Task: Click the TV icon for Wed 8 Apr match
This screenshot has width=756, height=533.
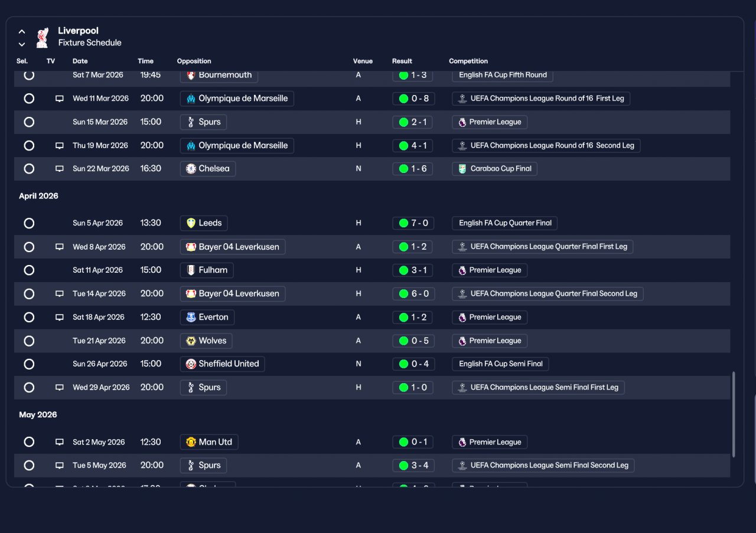Action: coord(59,247)
